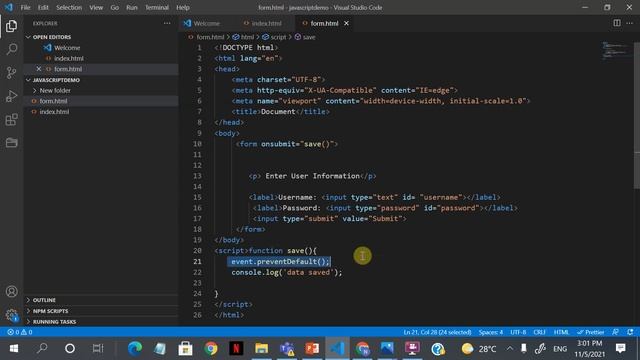Open Task View on the taskbar

98,349
